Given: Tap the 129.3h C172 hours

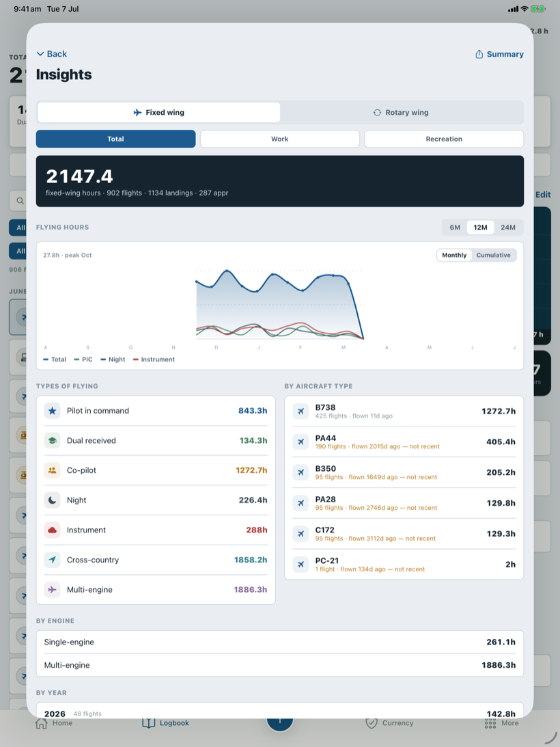Looking at the screenshot, I should point(501,534).
